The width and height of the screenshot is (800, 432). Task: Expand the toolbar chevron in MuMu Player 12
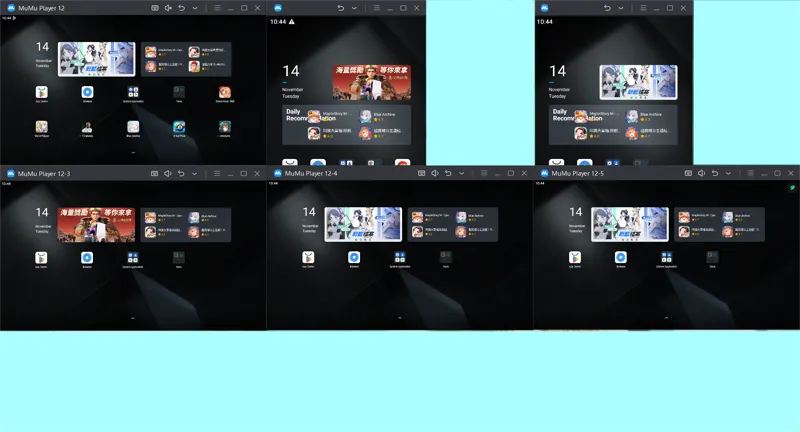coord(194,8)
